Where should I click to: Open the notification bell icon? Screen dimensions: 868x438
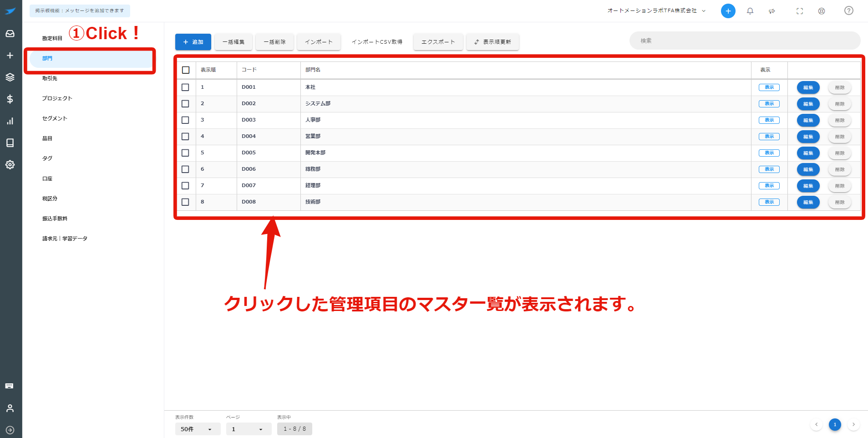pos(750,11)
